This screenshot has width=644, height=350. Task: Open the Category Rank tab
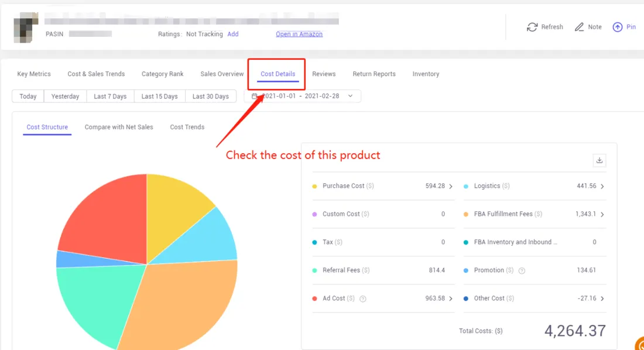[x=162, y=74]
